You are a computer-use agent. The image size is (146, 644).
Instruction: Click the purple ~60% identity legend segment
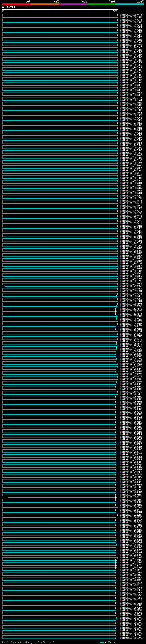[x=73, y=4]
